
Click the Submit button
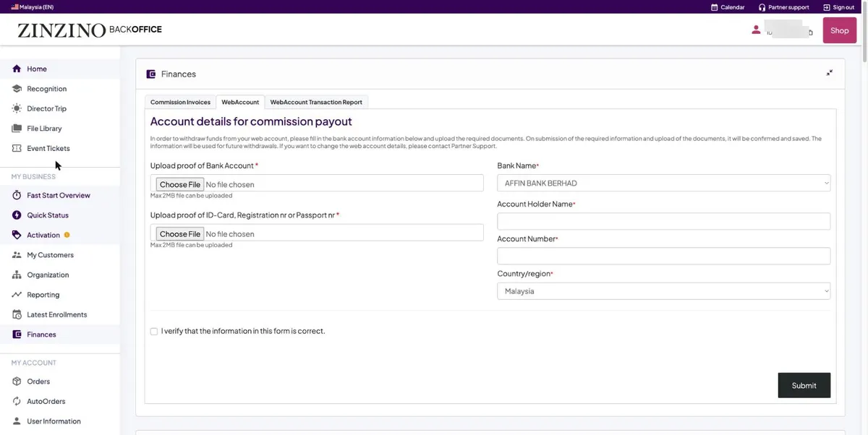[804, 385]
